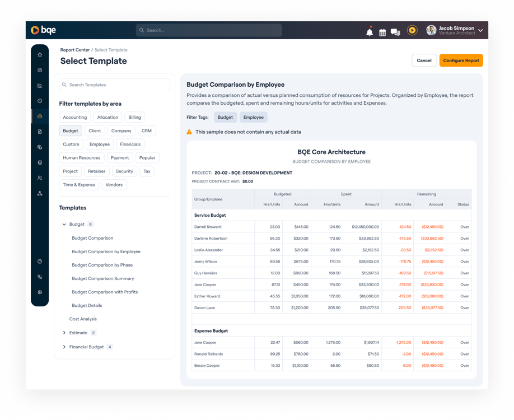Screen dimensions: 514x420
Task: Filter templates by Company
Action: tap(122, 131)
